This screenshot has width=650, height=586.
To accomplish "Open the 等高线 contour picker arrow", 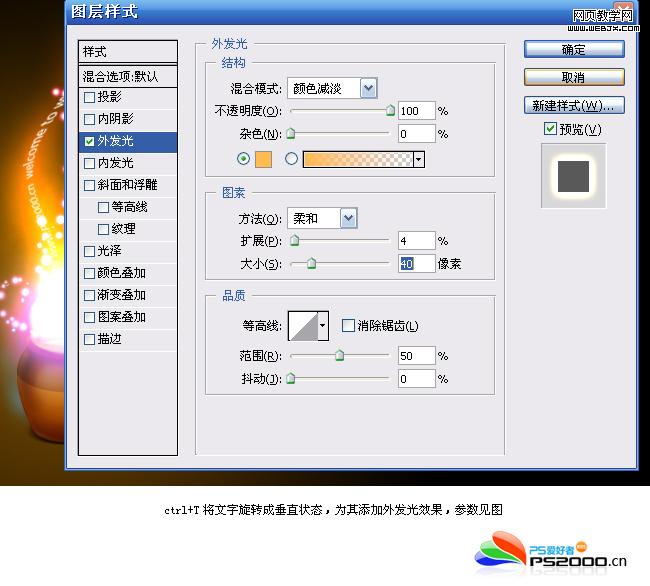I will pos(323,326).
